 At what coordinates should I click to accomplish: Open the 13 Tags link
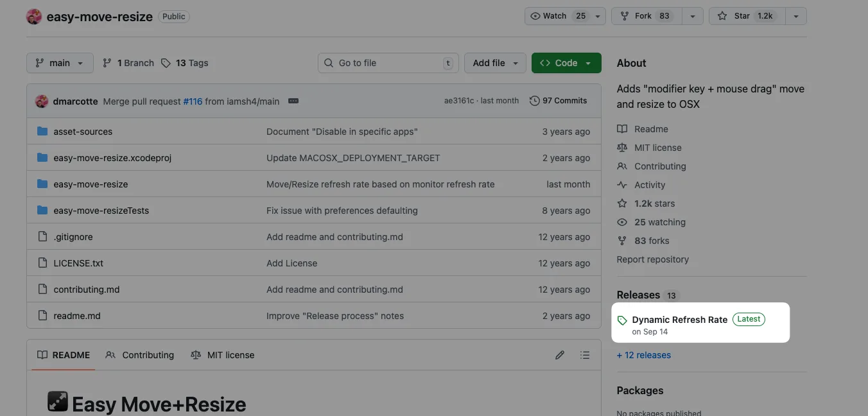pos(184,63)
